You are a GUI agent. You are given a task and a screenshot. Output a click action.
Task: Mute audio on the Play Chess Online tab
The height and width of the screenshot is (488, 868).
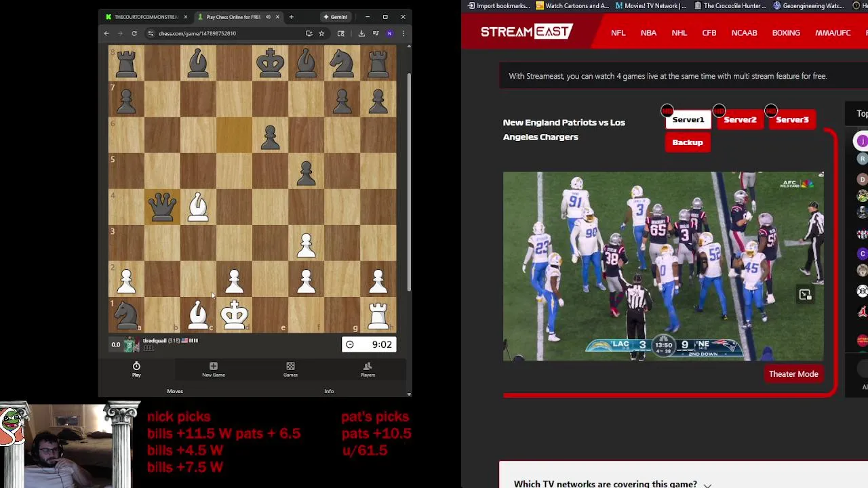pos(268,17)
